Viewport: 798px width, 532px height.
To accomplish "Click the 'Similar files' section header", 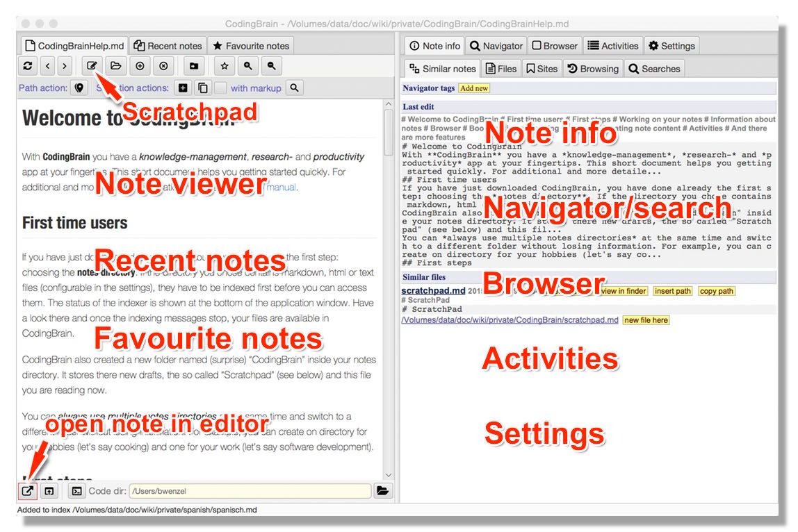I will 589,277.
